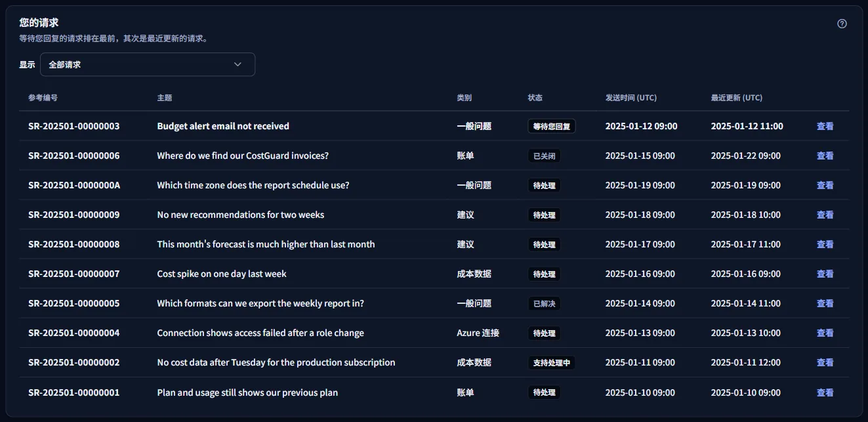Screen dimensions: 868x422
Task: Click subject Cost spike on one day last week
Action: pos(222,274)
